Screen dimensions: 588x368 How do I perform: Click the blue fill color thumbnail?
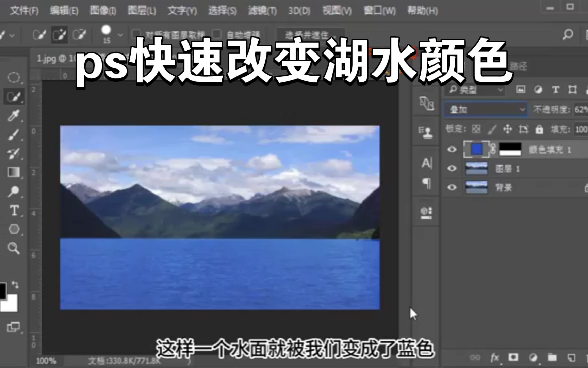pos(476,149)
